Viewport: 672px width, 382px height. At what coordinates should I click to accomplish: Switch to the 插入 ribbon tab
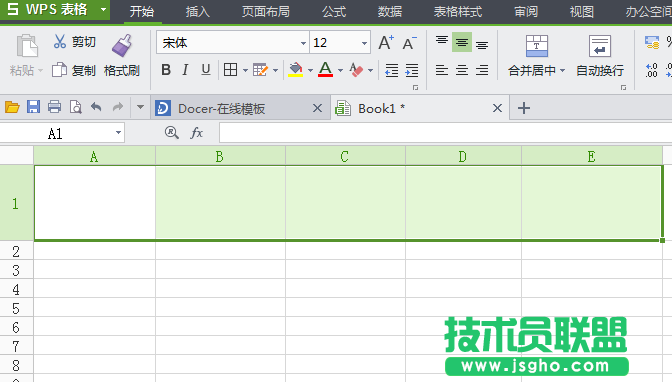click(x=198, y=12)
